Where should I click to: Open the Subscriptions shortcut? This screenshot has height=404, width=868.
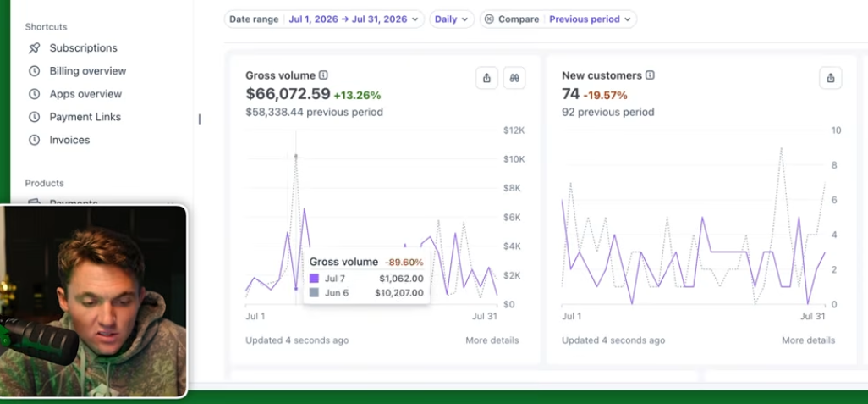pyautogui.click(x=83, y=47)
